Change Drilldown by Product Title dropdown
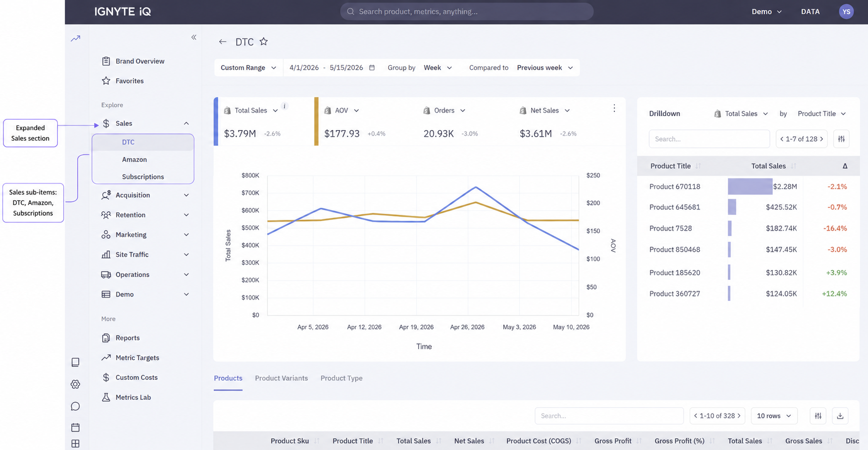Viewport: 868px width, 450px height. (822, 114)
